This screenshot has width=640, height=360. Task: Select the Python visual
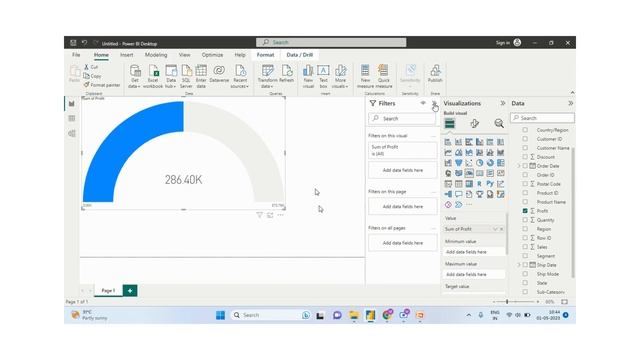click(490, 184)
